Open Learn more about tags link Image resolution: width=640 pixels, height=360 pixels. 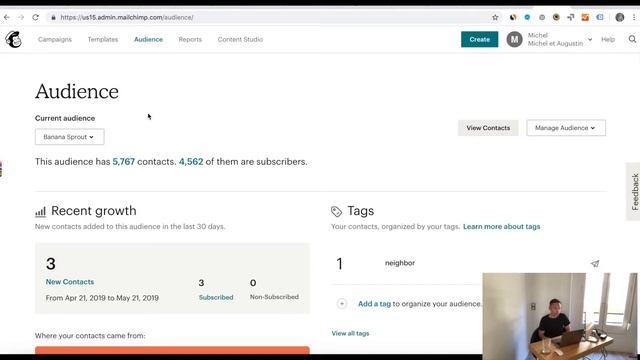(x=502, y=227)
